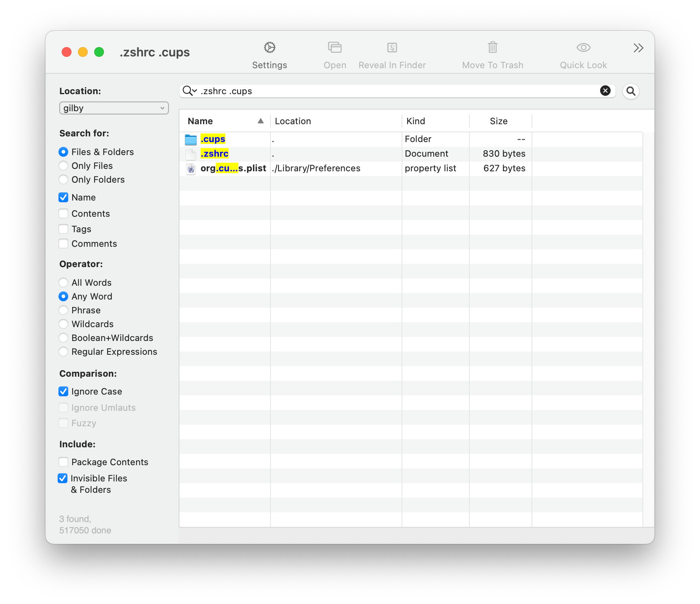Click Reveal In Finder icon
700x604 pixels.
[392, 48]
